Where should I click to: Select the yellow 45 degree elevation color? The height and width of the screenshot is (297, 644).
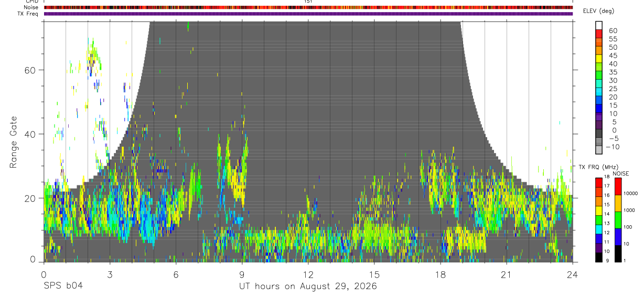[599, 58]
